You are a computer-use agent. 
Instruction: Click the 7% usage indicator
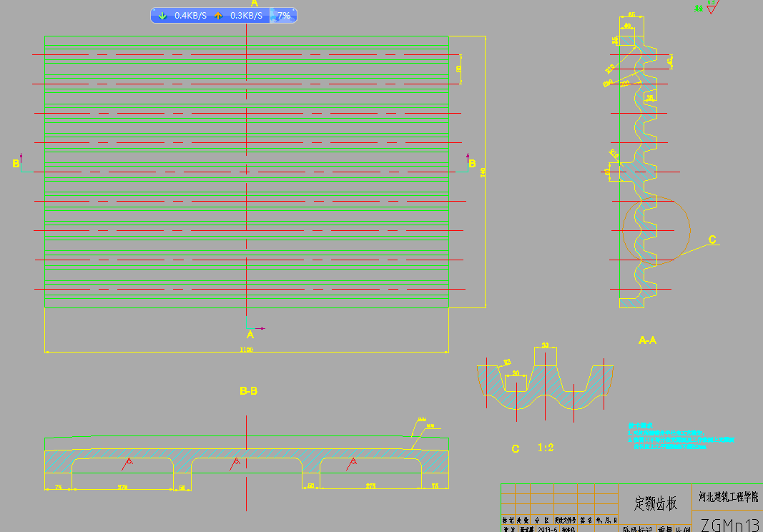(284, 16)
